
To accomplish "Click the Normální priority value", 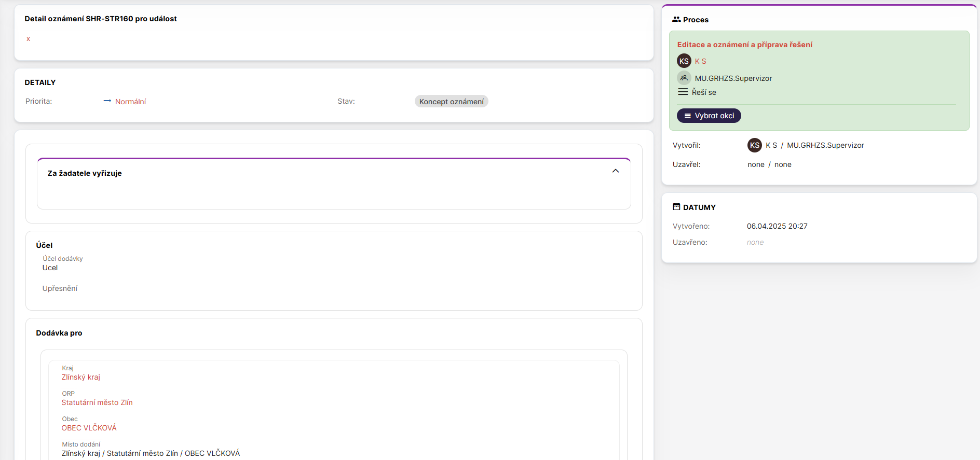I will click(130, 102).
